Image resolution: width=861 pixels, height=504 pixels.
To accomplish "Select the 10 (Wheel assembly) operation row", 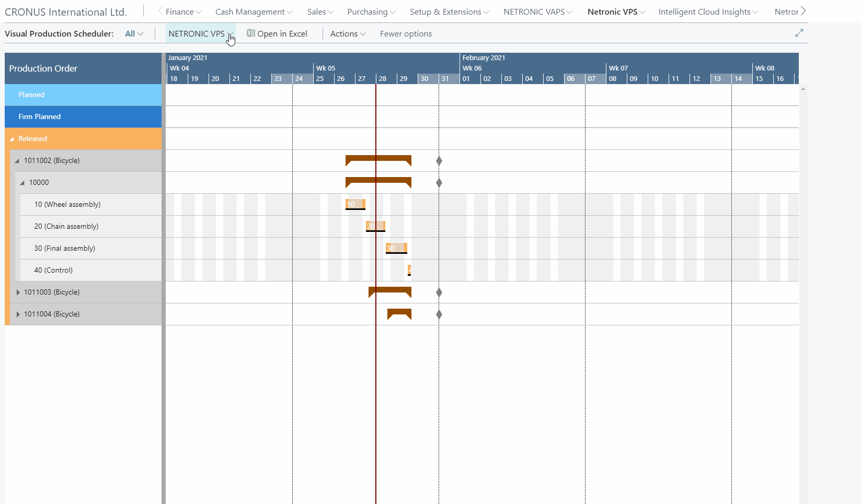I will pos(67,204).
